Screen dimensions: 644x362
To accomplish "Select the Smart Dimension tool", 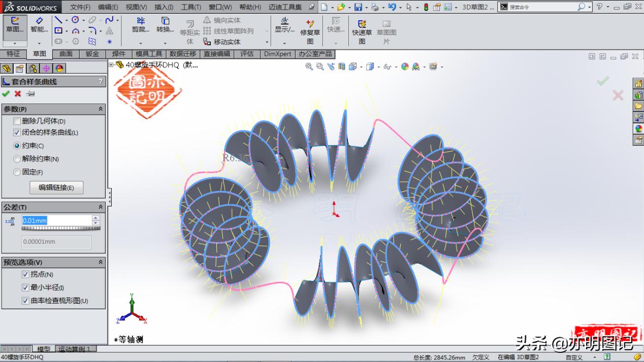I will click(x=40, y=25).
